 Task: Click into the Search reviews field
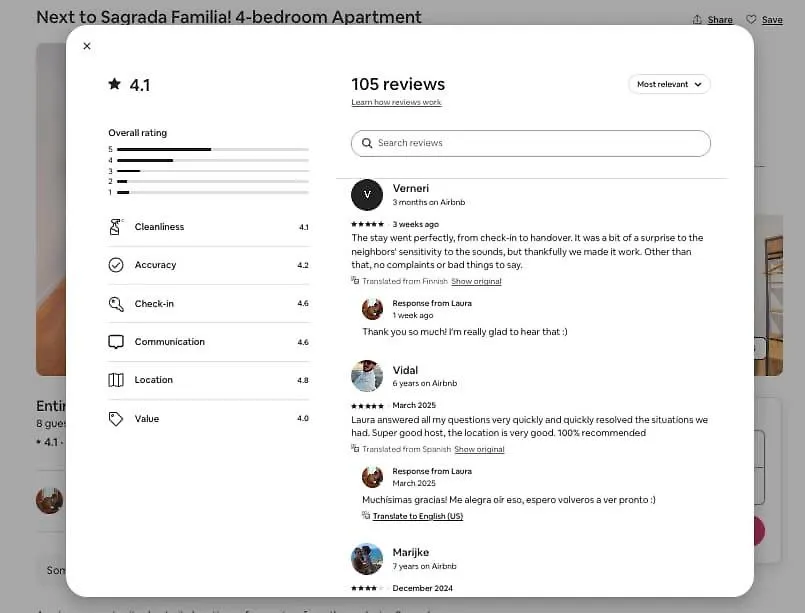(531, 143)
